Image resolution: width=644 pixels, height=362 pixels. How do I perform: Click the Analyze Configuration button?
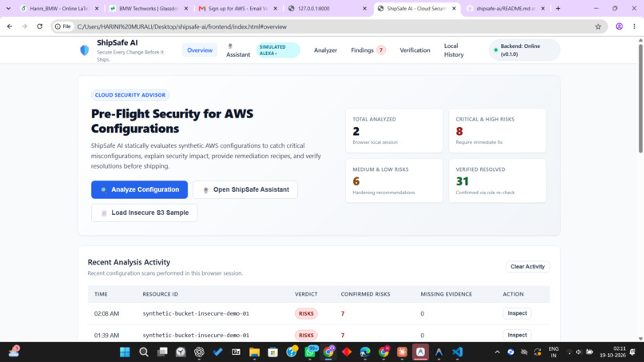139,189
